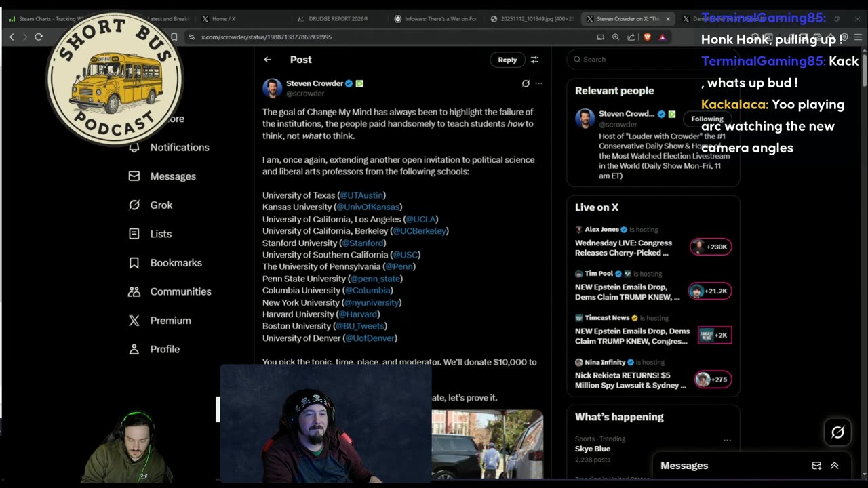Open the @BU_Tweets mention link
This screenshot has width=868, height=488.
360,326
